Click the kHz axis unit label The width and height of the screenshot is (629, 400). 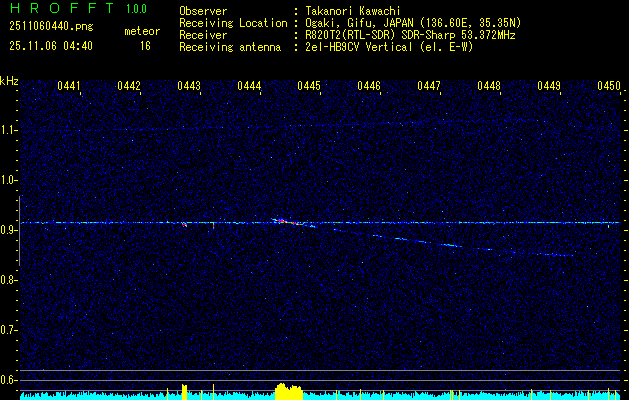(9, 80)
